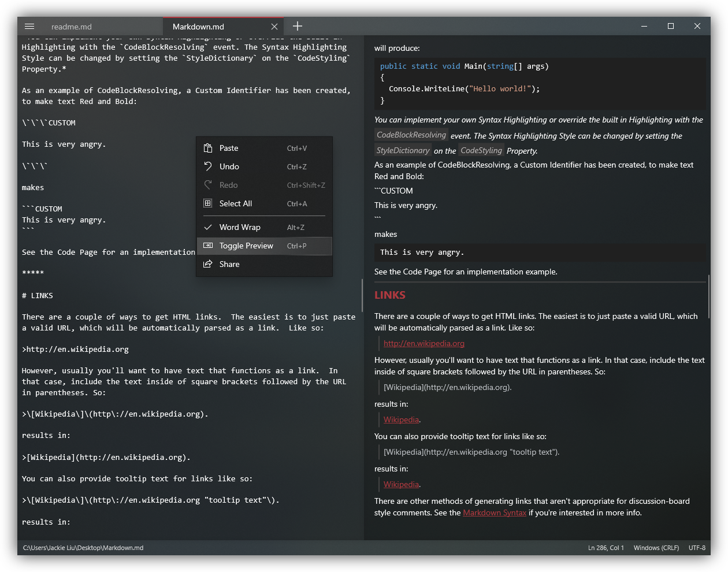Click "will produce:" text in preview
Screen dimensions: 728x572
coord(397,48)
